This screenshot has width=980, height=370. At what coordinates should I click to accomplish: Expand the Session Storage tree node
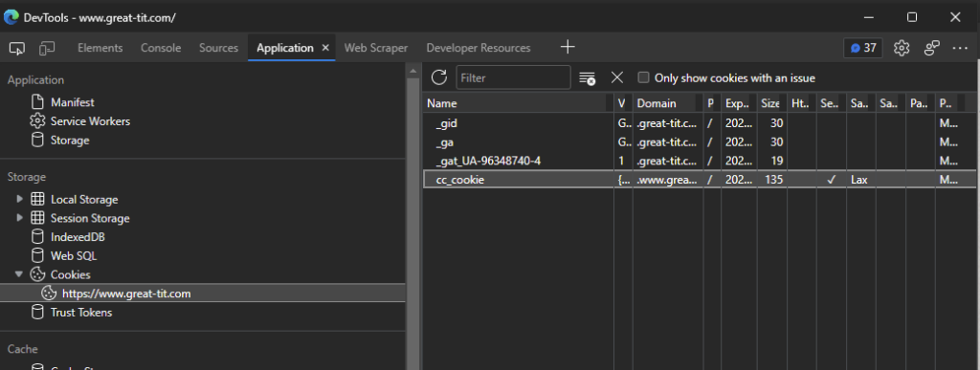(19, 218)
